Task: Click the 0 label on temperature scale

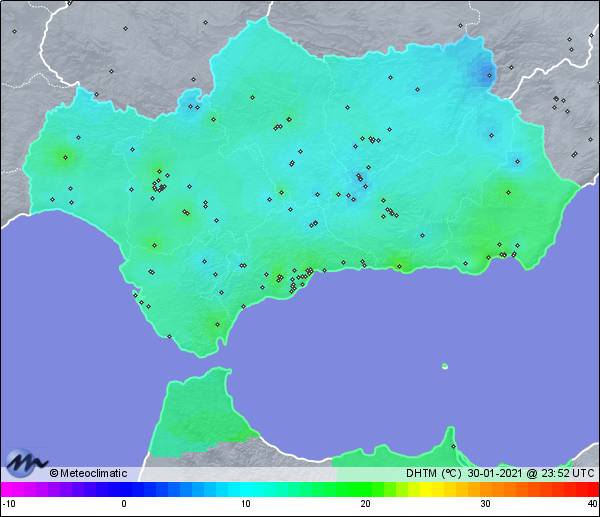Action: point(124,503)
